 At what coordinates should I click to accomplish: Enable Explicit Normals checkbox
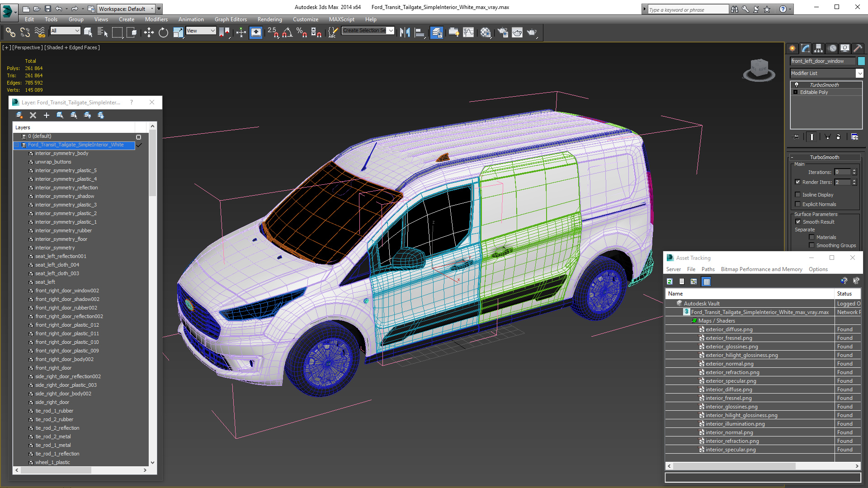click(797, 204)
